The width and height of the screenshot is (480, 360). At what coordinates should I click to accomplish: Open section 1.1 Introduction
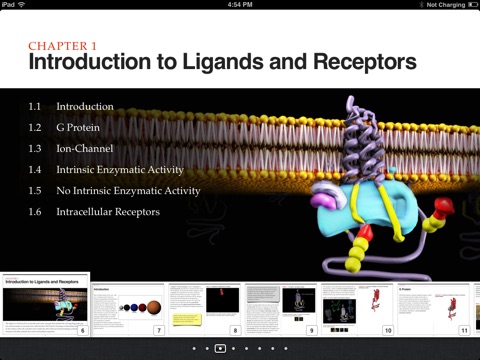(71, 106)
